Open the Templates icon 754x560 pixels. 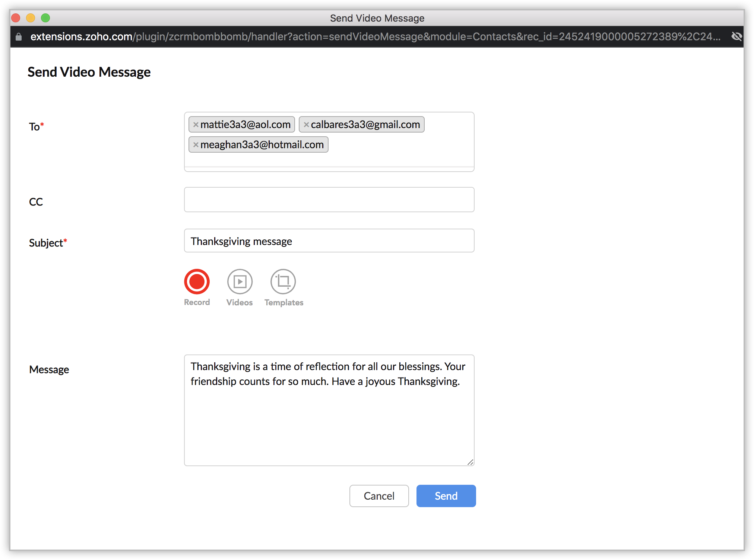(283, 281)
